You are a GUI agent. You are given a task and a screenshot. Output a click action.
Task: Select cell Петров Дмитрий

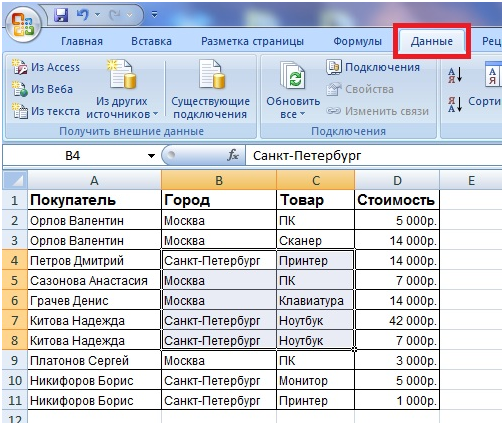94,260
